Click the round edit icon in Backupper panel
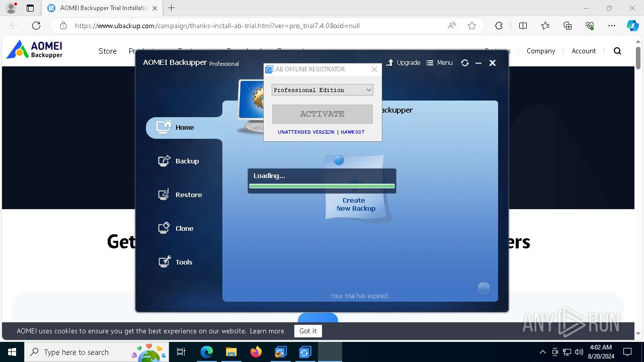 484,288
